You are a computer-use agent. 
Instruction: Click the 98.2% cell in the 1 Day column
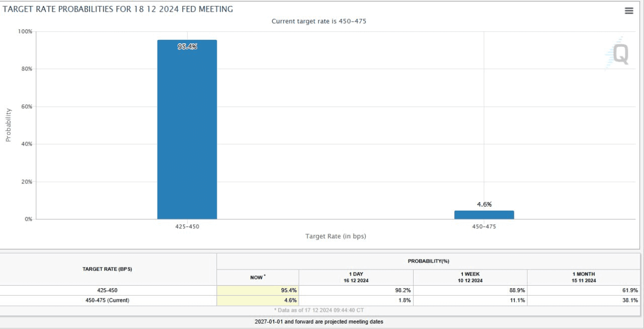click(x=356, y=290)
